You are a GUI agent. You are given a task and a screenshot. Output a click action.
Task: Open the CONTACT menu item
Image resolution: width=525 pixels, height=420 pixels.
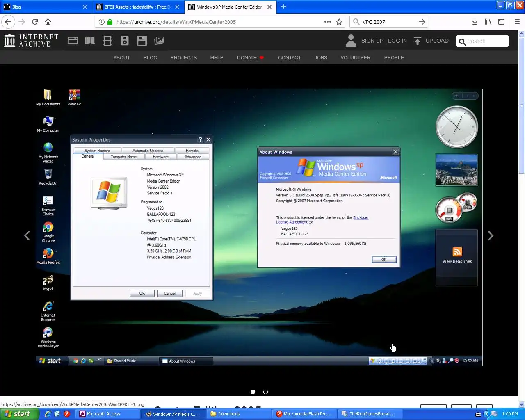(x=289, y=58)
